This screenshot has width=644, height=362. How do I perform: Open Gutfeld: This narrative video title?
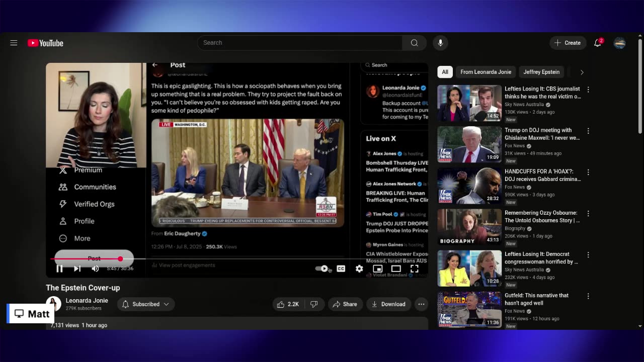click(537, 299)
